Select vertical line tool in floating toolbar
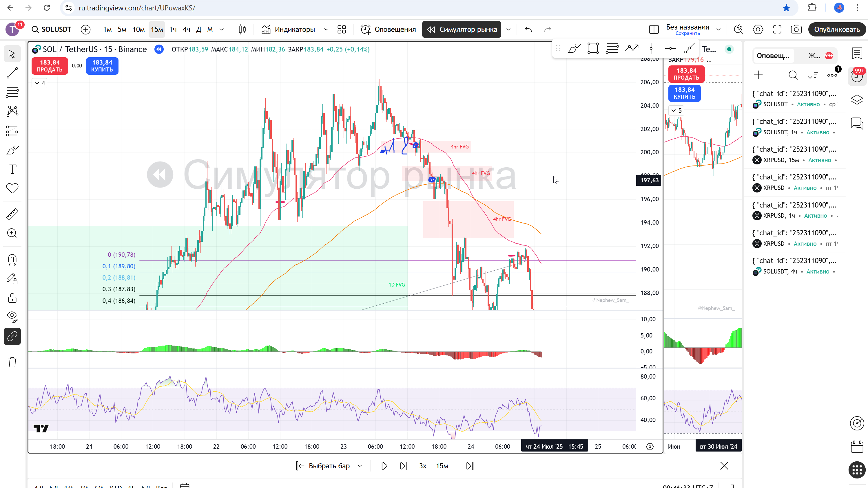The width and height of the screenshot is (868, 488). [651, 49]
